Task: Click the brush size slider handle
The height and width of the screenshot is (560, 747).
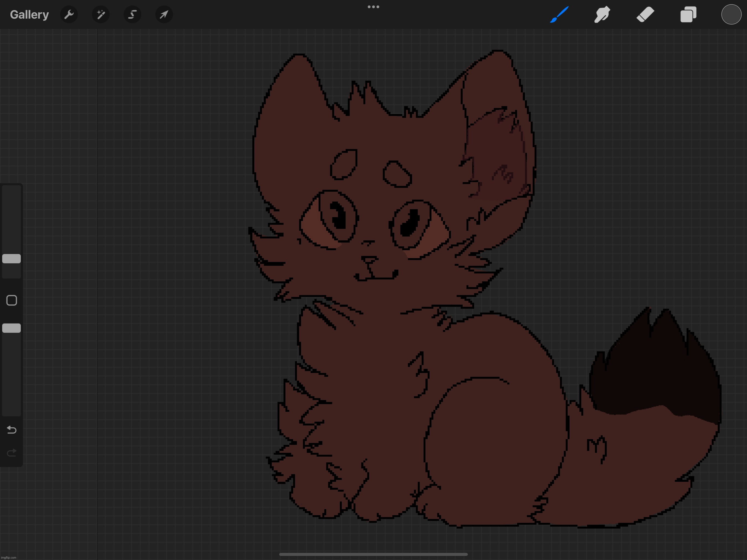Action: (11, 259)
